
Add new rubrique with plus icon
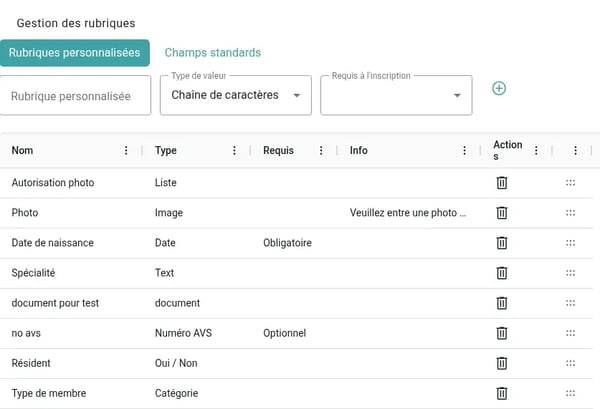coord(499,88)
